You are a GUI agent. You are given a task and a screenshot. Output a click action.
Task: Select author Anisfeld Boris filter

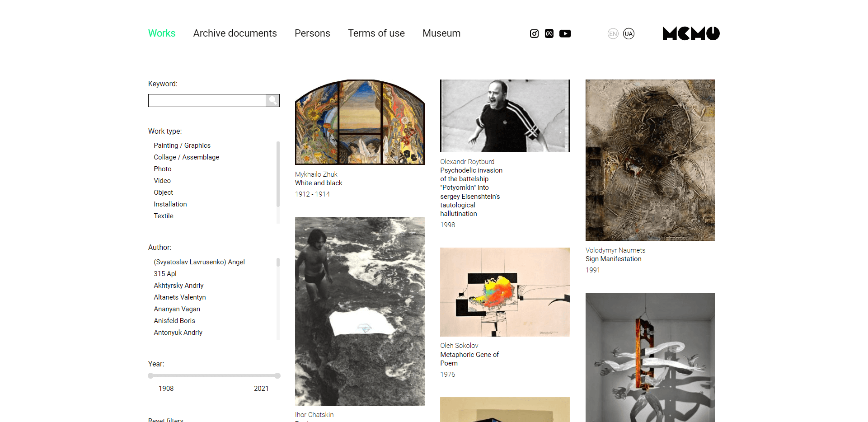174,321
